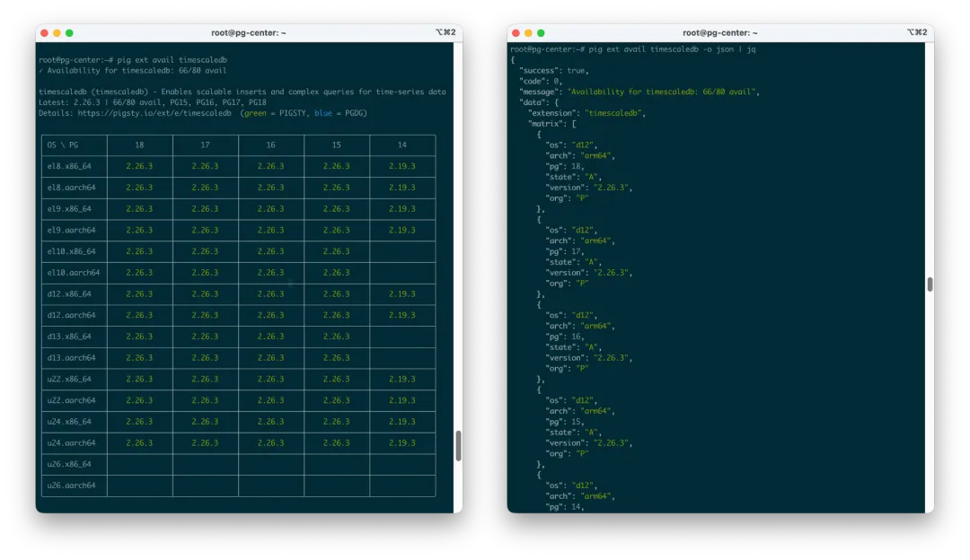The image size is (970, 560).
Task: Select the 'extension: timescaledb' JSON line
Action: [x=588, y=113]
